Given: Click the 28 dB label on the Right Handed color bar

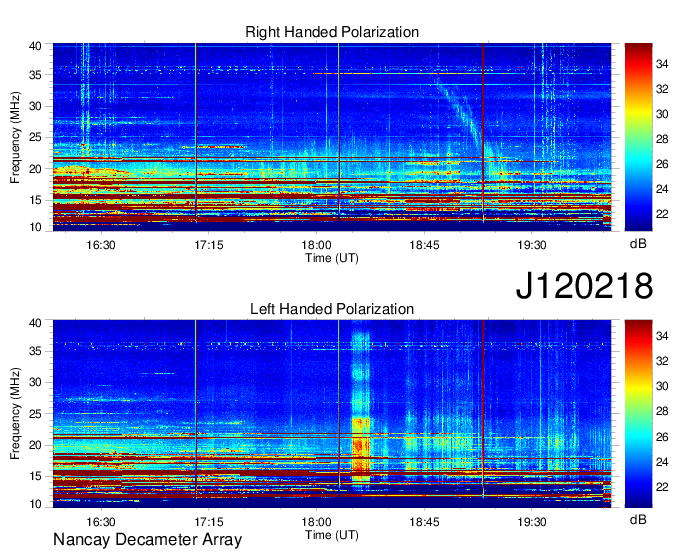Looking at the screenshot, I should [x=662, y=139].
